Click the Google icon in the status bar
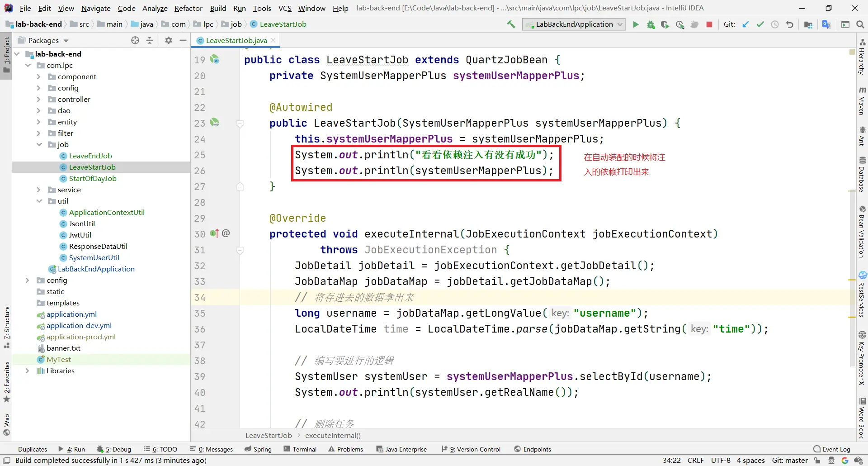The height and width of the screenshot is (466, 868). [844, 461]
